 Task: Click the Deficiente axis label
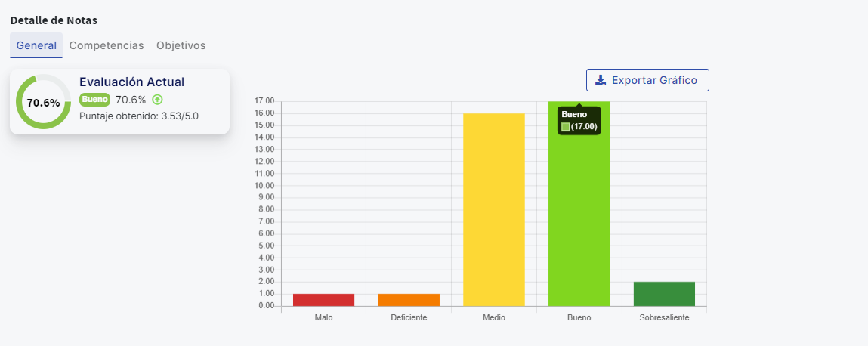[x=409, y=318]
